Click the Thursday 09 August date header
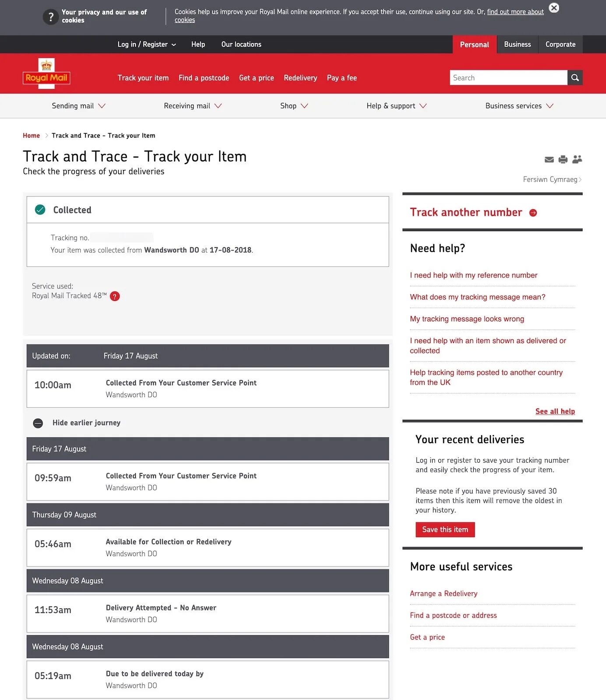 [208, 515]
